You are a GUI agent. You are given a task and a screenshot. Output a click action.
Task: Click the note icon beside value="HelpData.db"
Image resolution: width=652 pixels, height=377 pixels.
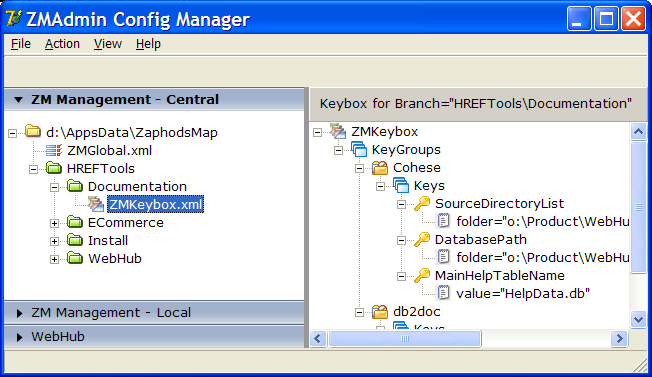pos(444,293)
